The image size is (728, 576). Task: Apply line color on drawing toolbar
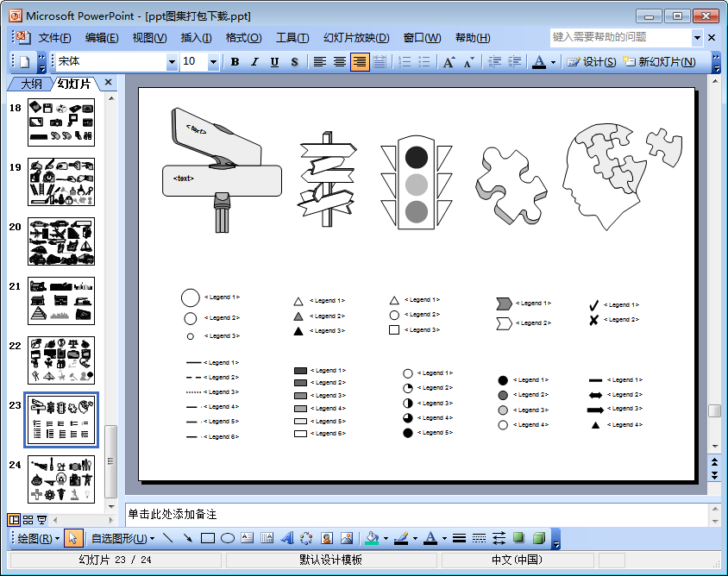click(401, 538)
